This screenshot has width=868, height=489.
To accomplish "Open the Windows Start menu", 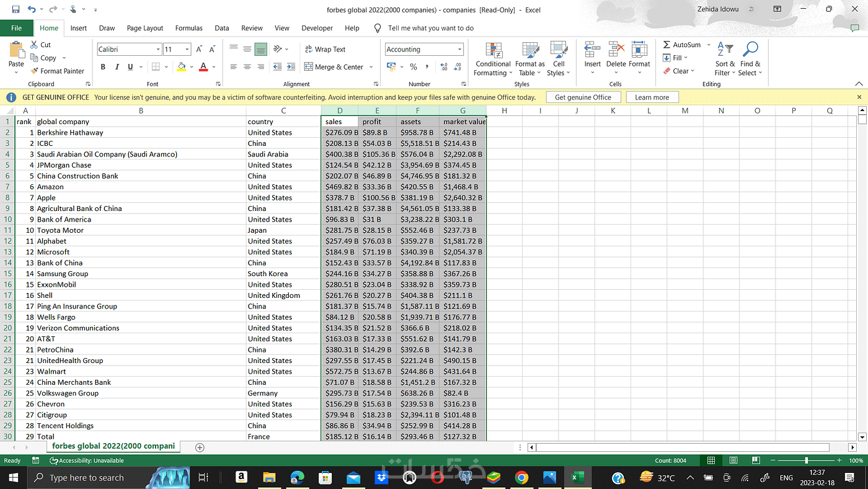I will tap(13, 478).
